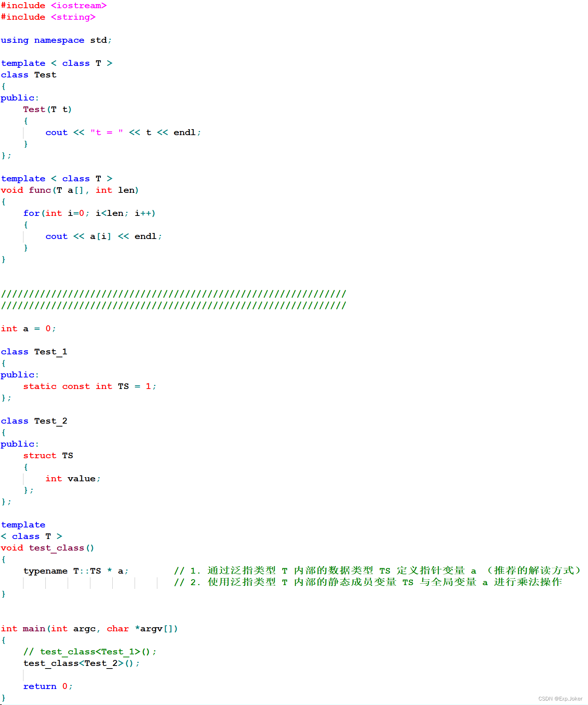Click the struct TS definition line

pos(48,456)
